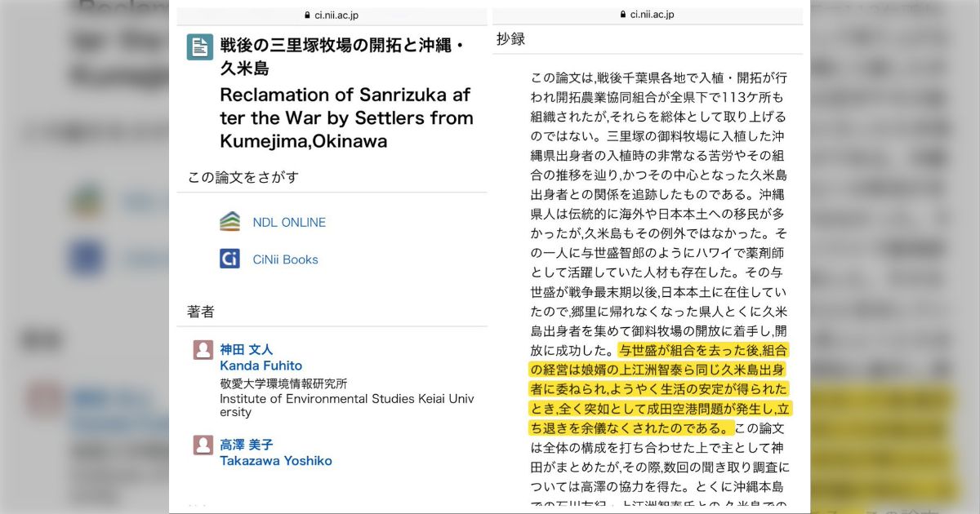Viewport: 980px width, 514px height.
Task: Click the author avatar icon for 神田 文人
Action: (x=203, y=350)
